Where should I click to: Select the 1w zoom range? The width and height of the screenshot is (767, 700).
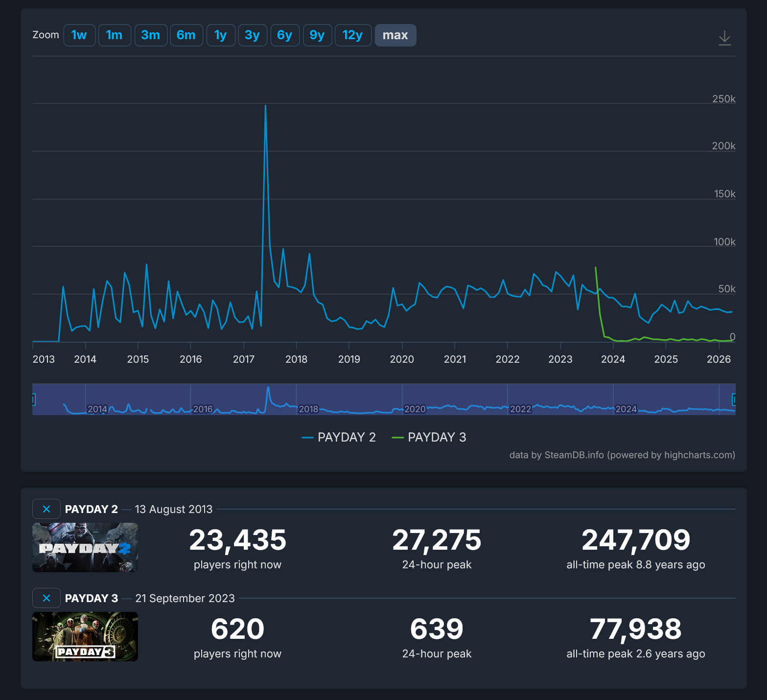(79, 35)
